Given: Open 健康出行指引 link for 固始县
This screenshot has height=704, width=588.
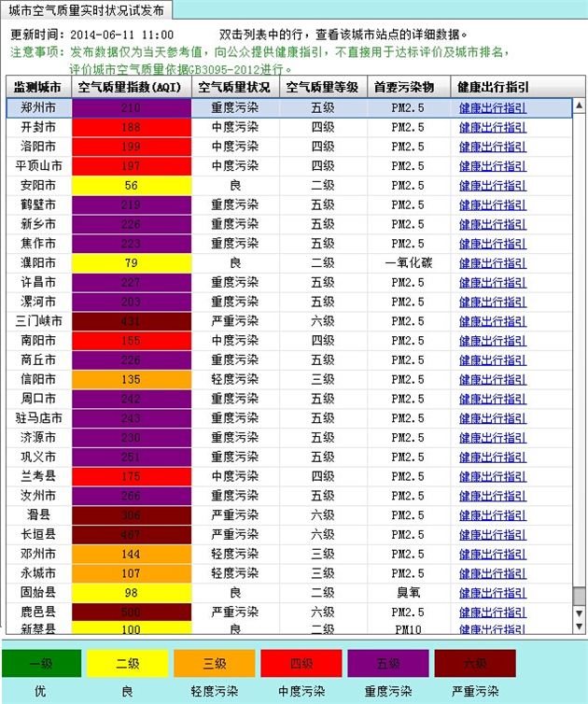Looking at the screenshot, I should coord(493,593).
